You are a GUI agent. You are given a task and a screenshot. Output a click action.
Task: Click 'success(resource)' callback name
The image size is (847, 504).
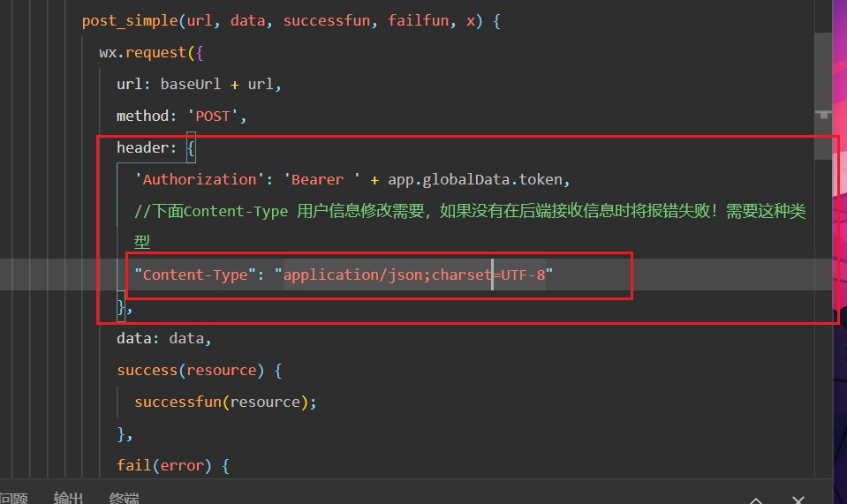[190, 370]
